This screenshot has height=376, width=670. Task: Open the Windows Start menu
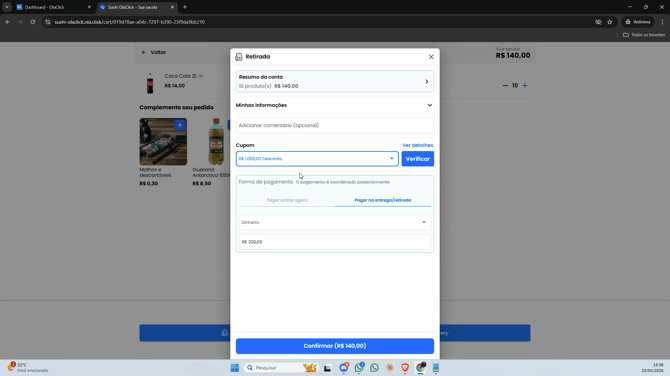tap(235, 368)
